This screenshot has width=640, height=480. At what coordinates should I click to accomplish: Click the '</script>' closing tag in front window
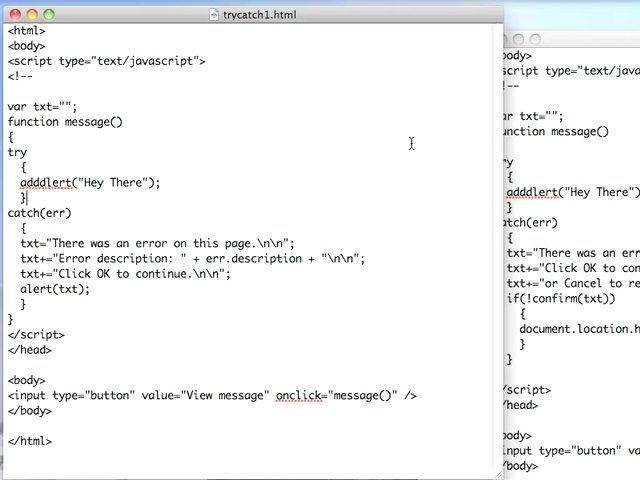pyautogui.click(x=36, y=335)
